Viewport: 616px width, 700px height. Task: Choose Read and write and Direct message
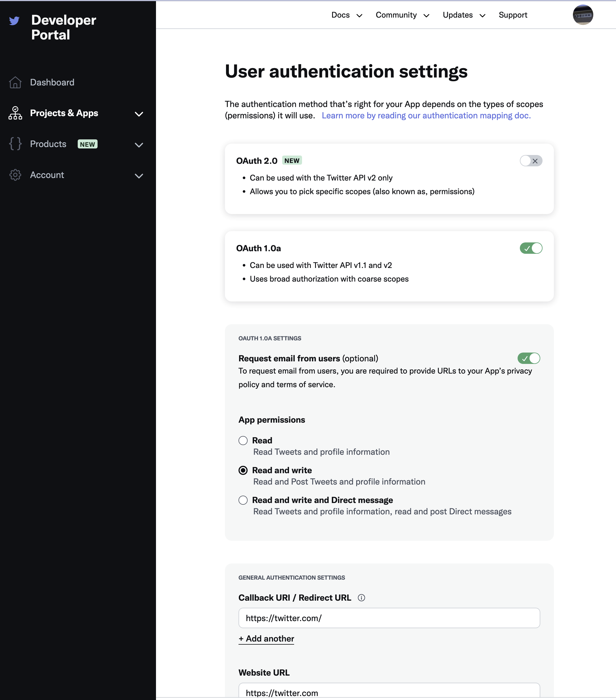pyautogui.click(x=243, y=500)
